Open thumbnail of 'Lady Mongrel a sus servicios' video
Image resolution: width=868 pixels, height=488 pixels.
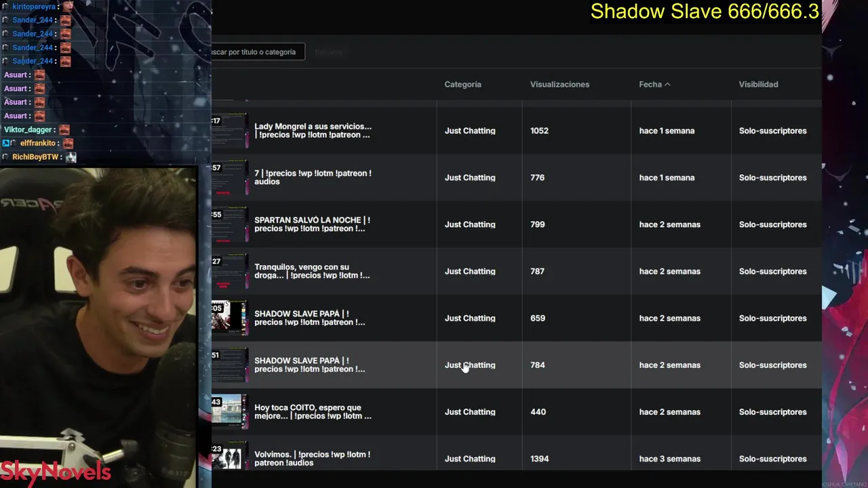pyautogui.click(x=230, y=131)
